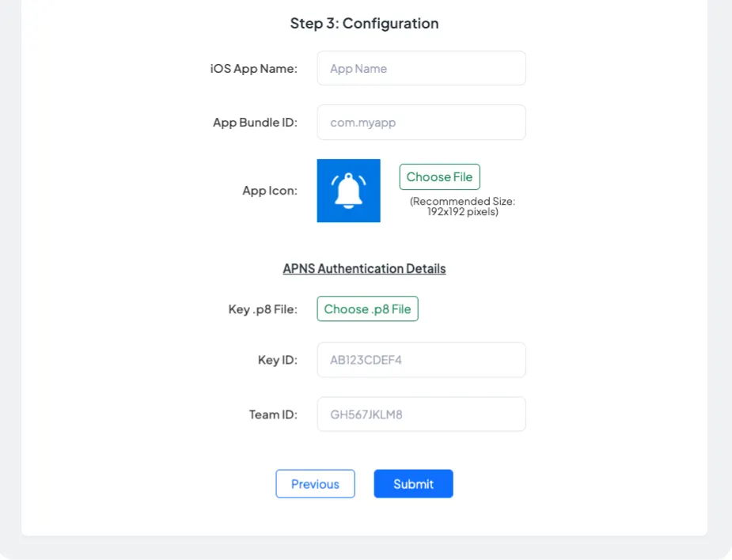Image resolution: width=732 pixels, height=560 pixels.
Task: Click the iOS App Name label
Action: [x=253, y=69]
